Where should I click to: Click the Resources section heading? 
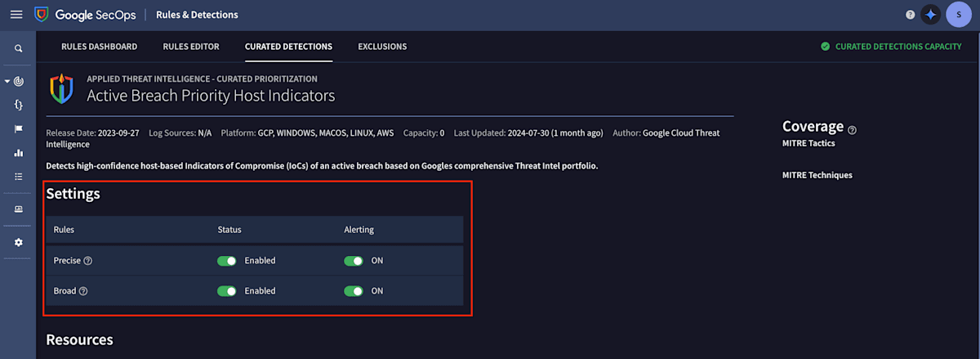click(x=79, y=339)
